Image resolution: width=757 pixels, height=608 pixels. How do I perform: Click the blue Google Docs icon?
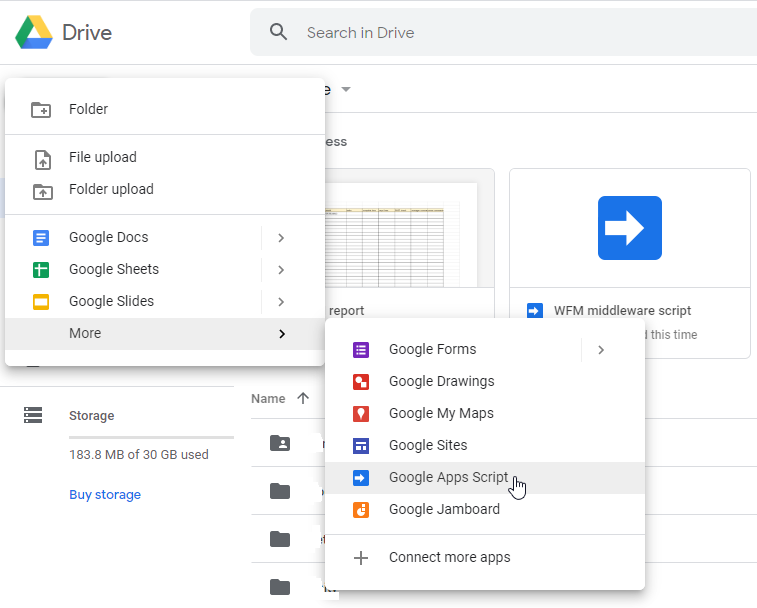(41, 238)
